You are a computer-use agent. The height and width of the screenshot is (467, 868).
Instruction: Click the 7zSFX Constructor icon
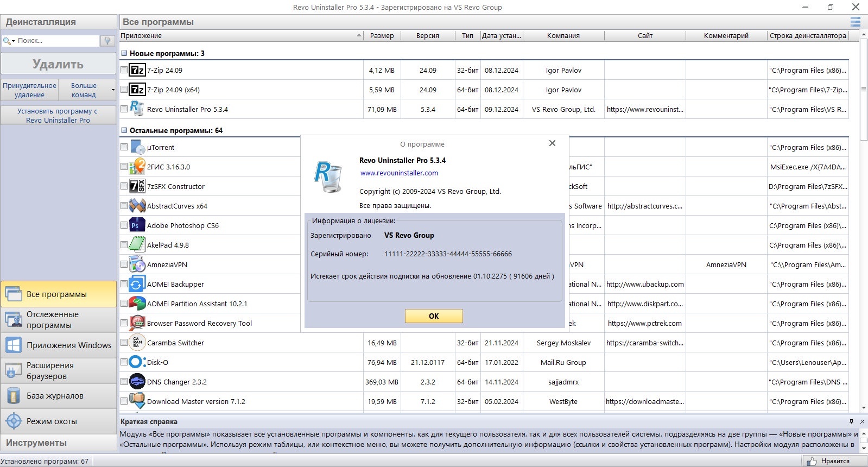click(137, 186)
